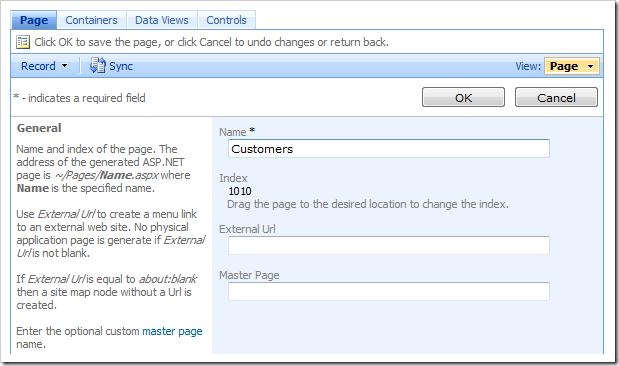Open the Controls tab
Viewport: 619px width, 366px height.
coord(227,20)
